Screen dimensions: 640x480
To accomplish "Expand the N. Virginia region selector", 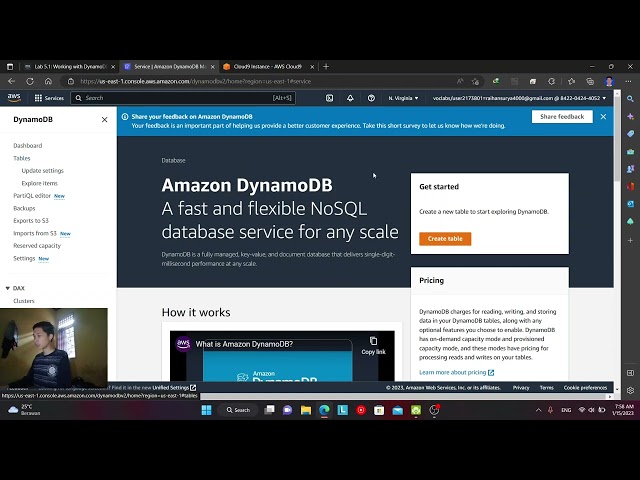I will [x=403, y=98].
